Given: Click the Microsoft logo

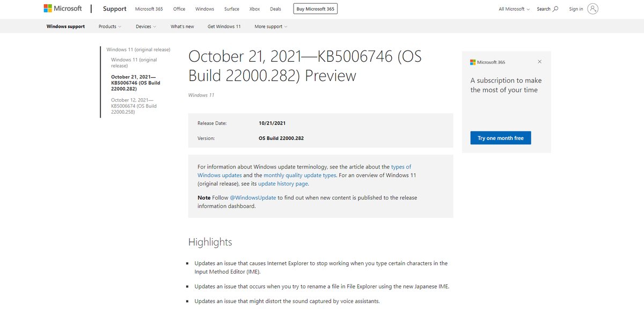Looking at the screenshot, I should coord(63,9).
